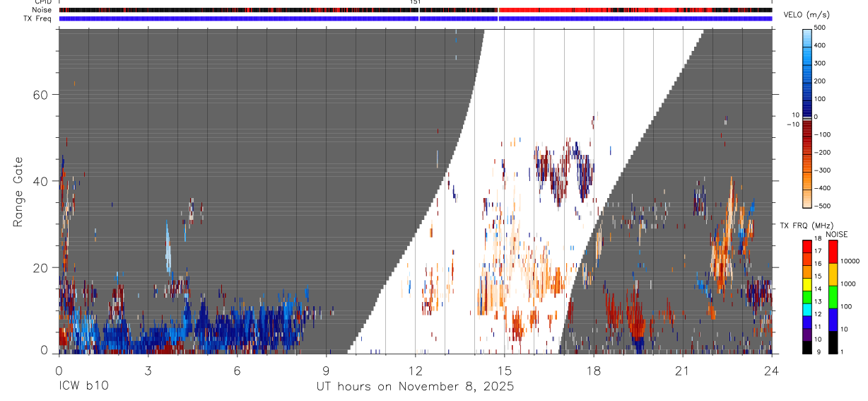The width and height of the screenshot is (868, 401).
Task: Click the -100 tick on velocity scale
Action: pyautogui.click(x=823, y=134)
